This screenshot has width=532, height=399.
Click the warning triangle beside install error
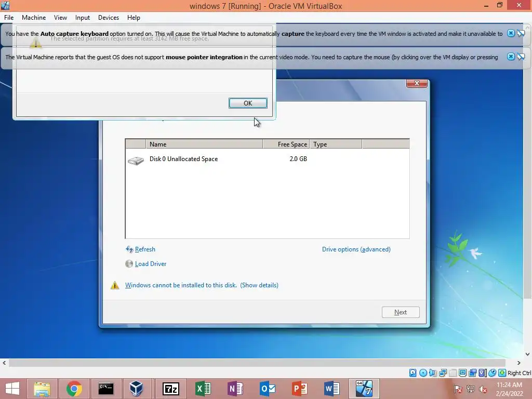[115, 285]
